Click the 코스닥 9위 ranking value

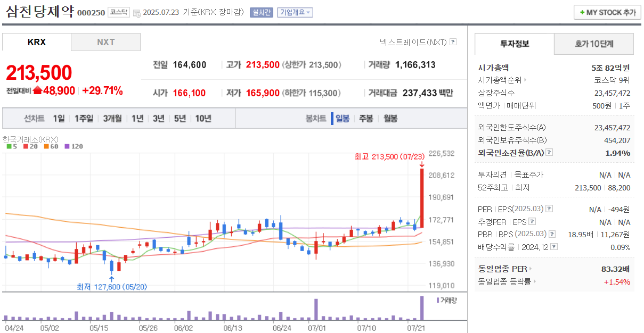(x=612, y=80)
